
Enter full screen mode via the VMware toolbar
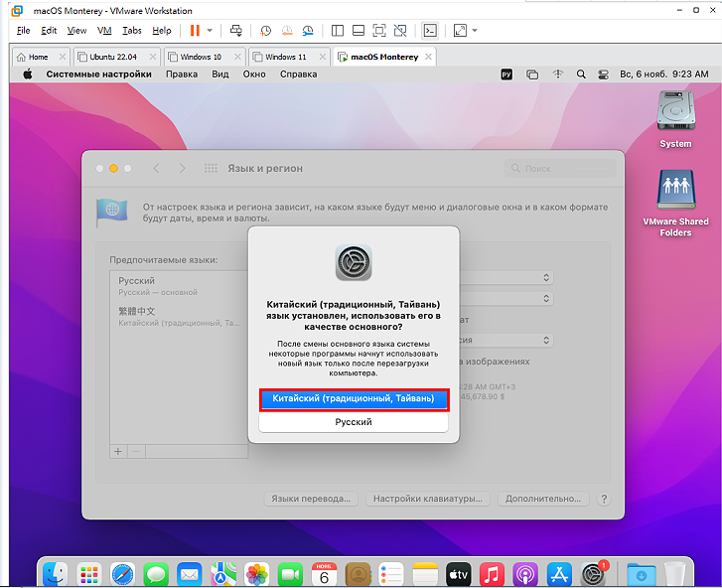(379, 31)
